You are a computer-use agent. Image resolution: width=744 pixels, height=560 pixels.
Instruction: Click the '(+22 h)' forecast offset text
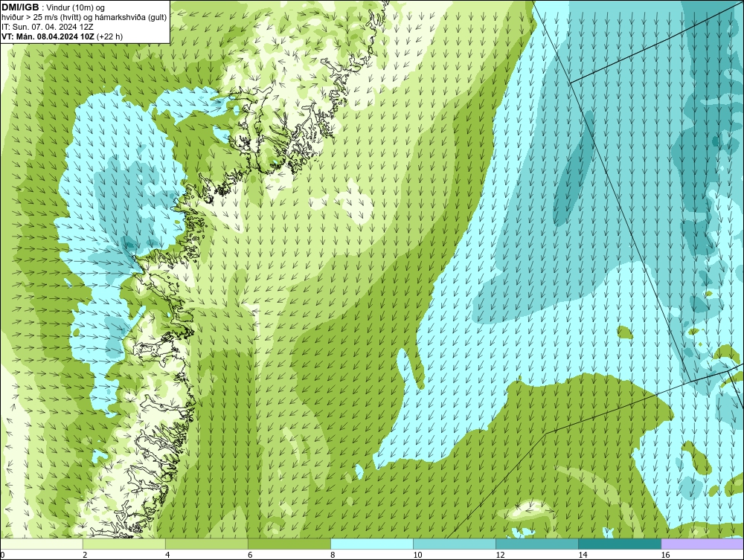109,36
